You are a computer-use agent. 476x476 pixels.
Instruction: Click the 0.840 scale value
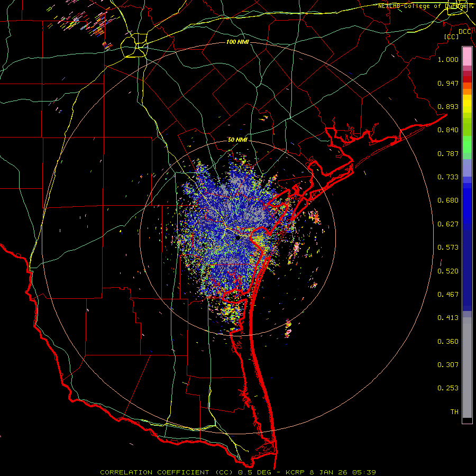(448, 130)
